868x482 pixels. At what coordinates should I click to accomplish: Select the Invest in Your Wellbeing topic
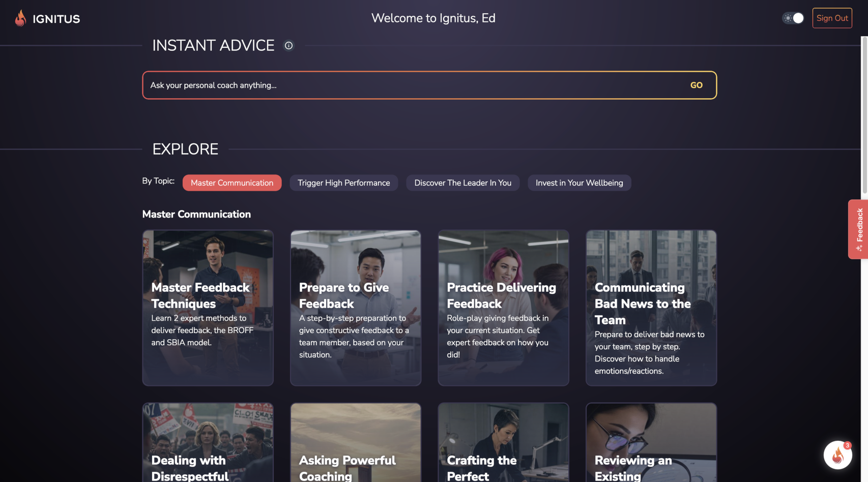click(x=579, y=183)
